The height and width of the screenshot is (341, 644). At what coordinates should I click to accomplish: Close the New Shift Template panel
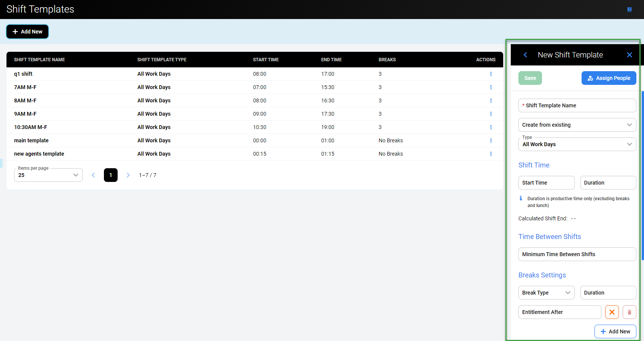[x=629, y=55]
